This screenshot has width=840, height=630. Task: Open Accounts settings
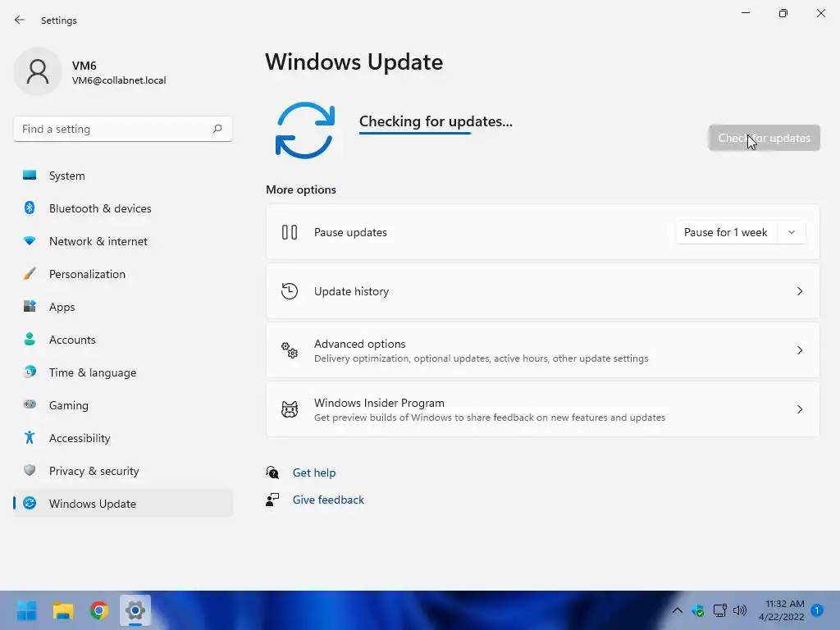123,340
